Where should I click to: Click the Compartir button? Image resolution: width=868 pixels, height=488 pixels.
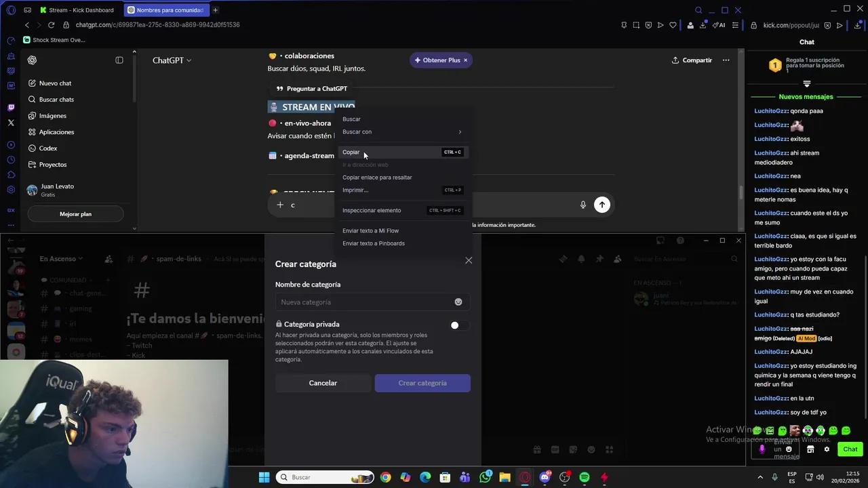click(x=692, y=60)
